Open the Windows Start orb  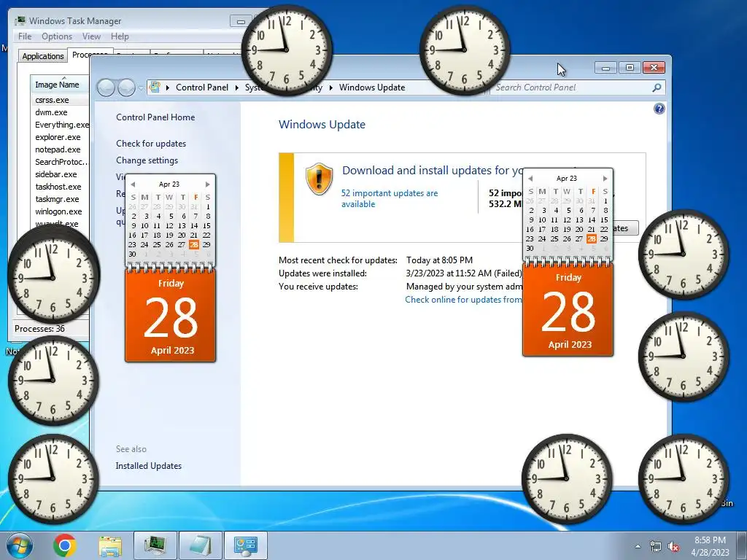point(20,545)
